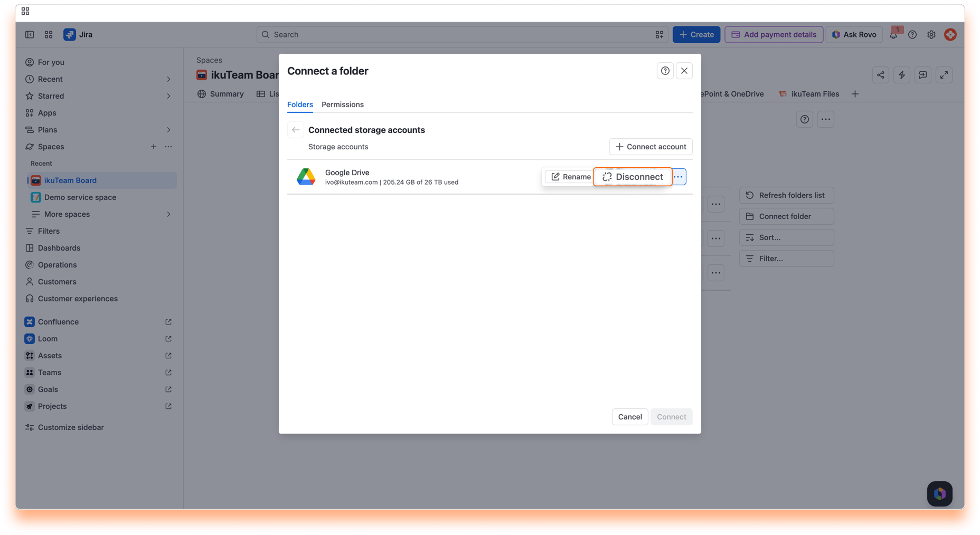This screenshot has width=980, height=535.
Task: Open Ask Rovo assistant
Action: click(854, 34)
